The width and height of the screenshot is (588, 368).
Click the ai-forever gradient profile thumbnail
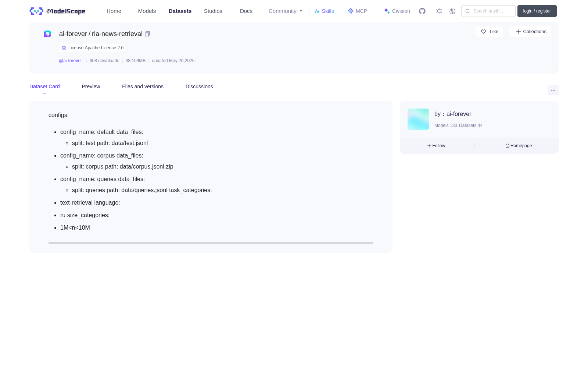[x=418, y=119]
